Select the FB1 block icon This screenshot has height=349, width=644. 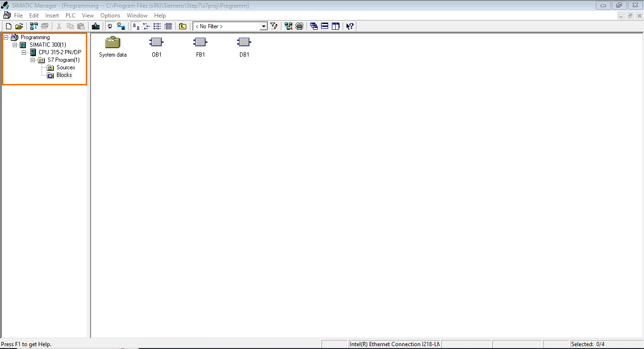(x=200, y=42)
